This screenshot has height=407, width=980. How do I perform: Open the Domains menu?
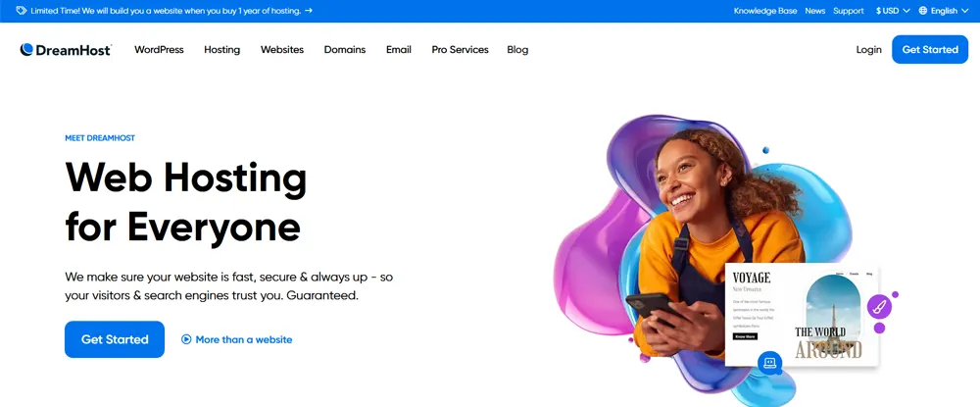345,49
